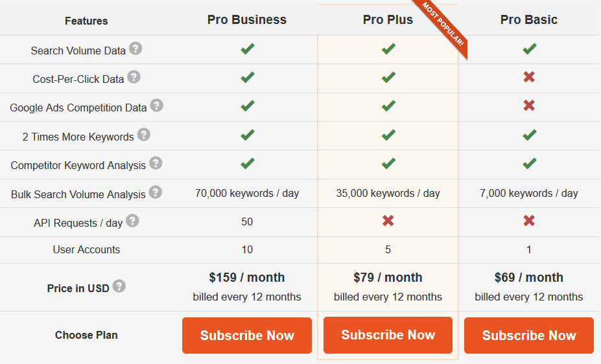Click Subscribe Now for Pro Basic
The width and height of the screenshot is (601, 364).
pos(529,336)
